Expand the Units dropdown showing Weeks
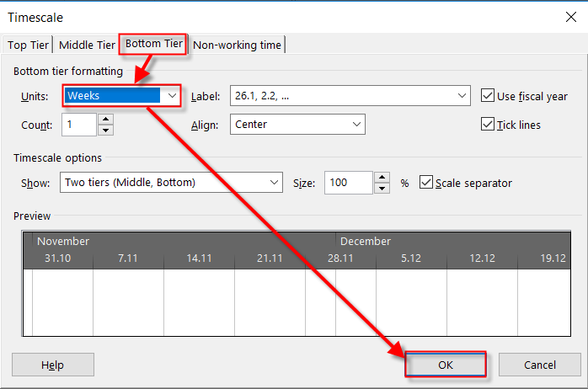Viewport: 588px width, 389px height. click(x=172, y=96)
